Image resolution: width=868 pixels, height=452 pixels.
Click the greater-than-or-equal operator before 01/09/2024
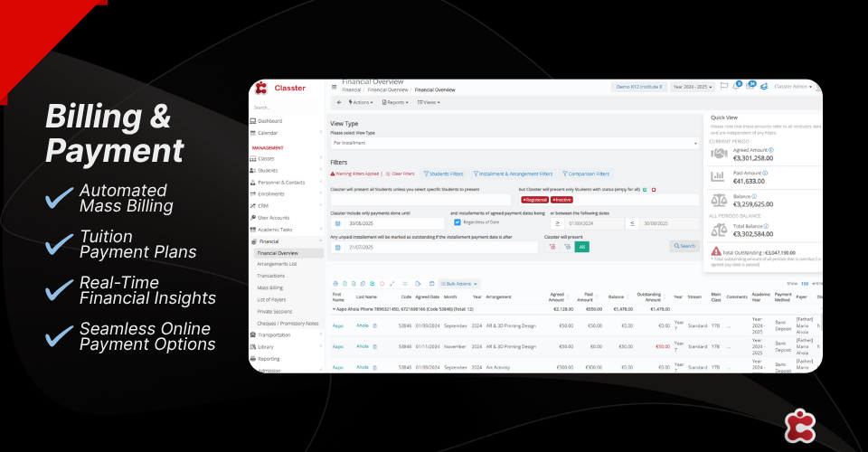coord(558,223)
